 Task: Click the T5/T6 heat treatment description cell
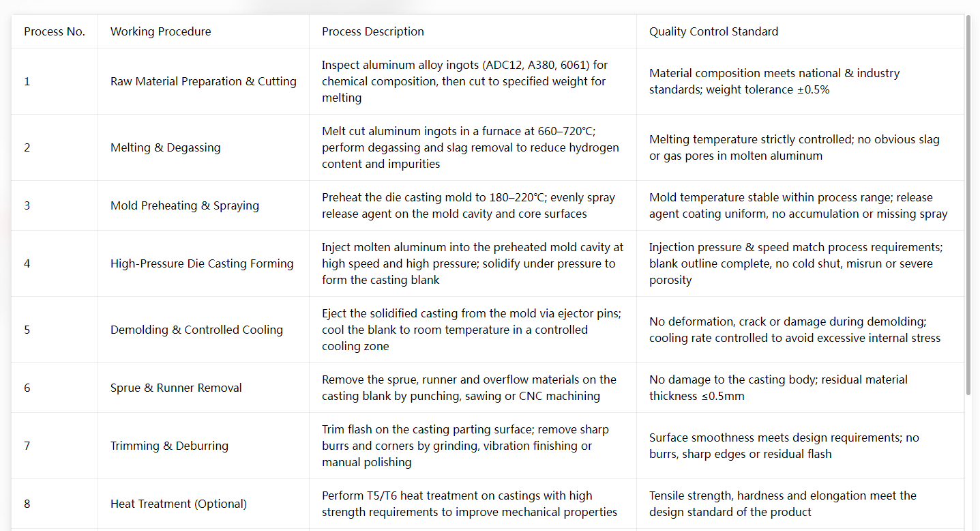[473, 504]
